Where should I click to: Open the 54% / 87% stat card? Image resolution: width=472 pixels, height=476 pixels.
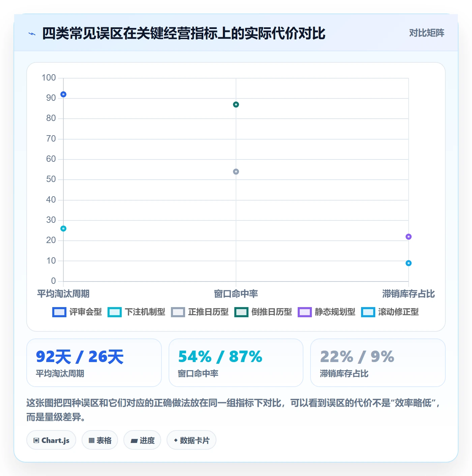click(x=236, y=363)
